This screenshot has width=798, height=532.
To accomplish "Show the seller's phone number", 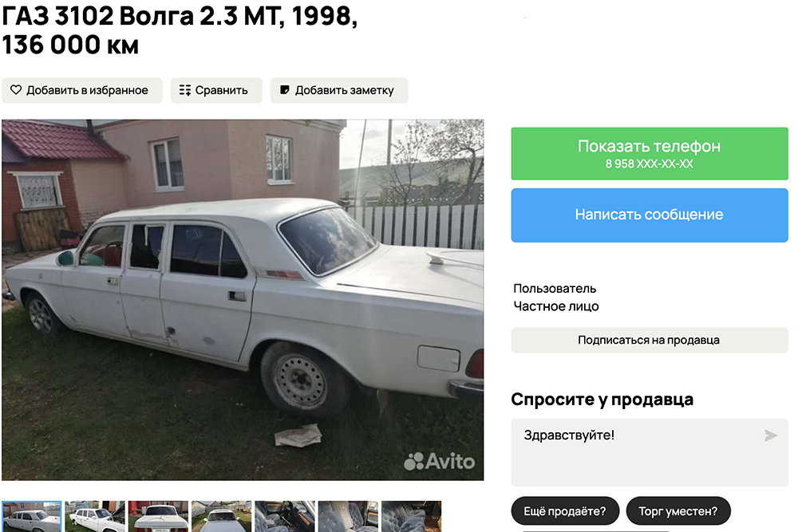I will [650, 154].
